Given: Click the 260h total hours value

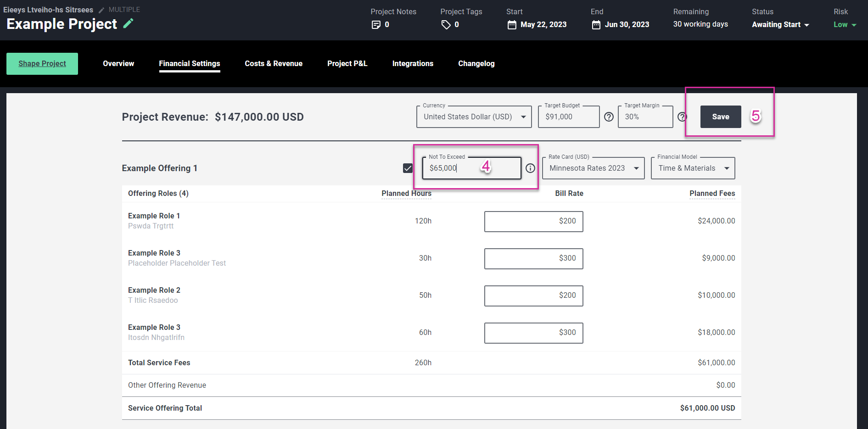Looking at the screenshot, I should tap(423, 362).
